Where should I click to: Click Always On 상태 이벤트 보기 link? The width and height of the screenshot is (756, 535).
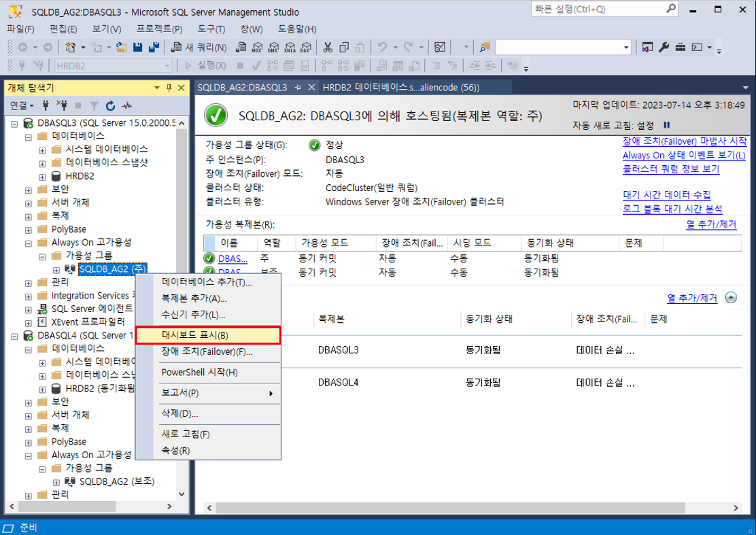click(x=684, y=155)
